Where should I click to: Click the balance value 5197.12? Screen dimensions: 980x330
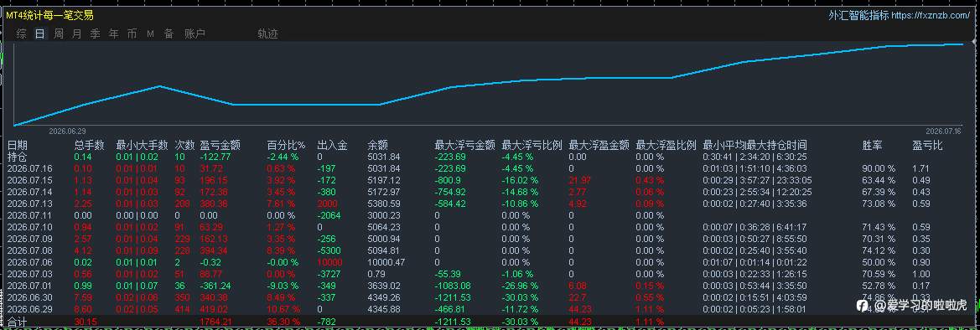coord(384,180)
